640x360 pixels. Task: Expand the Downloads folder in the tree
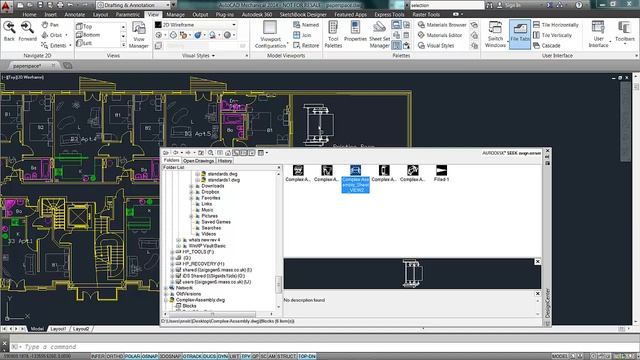[191, 186]
